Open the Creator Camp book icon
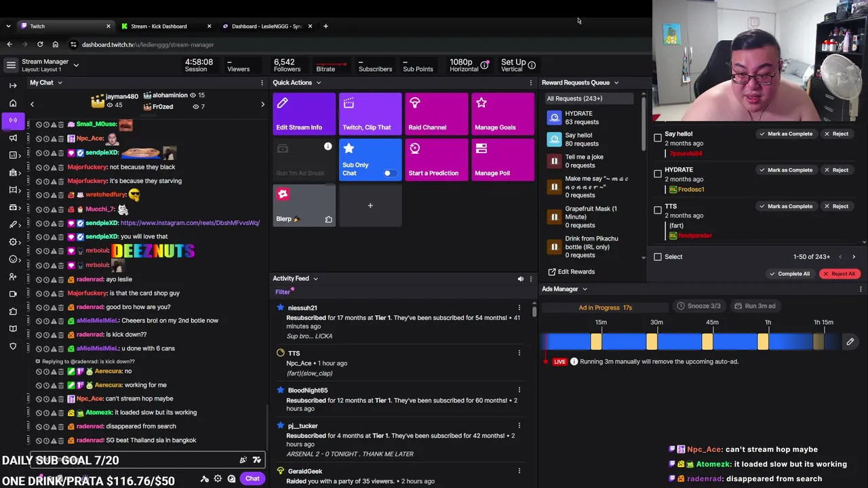868x488 pixels. [x=13, y=329]
